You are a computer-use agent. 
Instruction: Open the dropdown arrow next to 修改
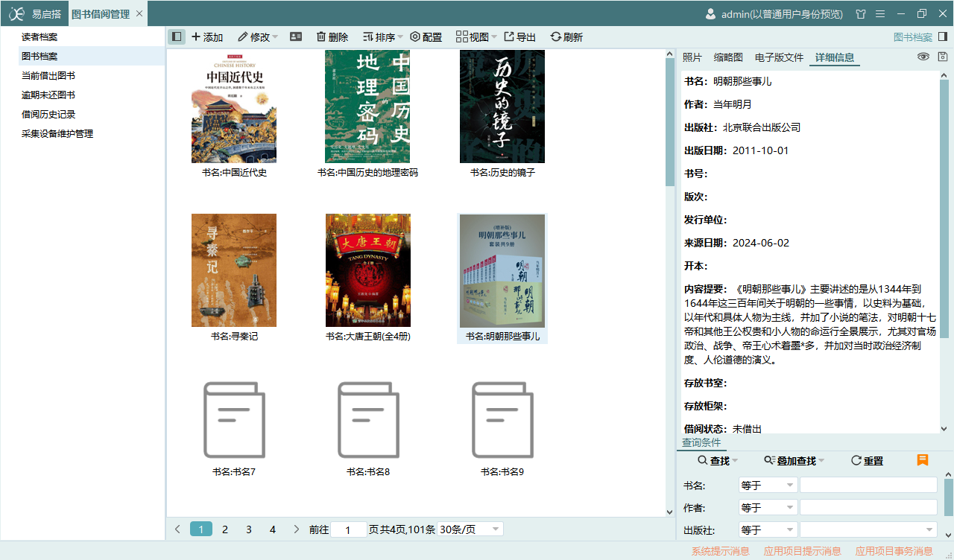pyautogui.click(x=275, y=37)
